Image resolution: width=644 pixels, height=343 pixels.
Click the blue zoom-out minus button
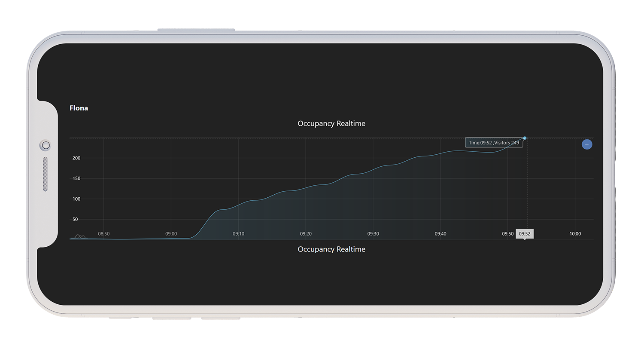coord(586,144)
